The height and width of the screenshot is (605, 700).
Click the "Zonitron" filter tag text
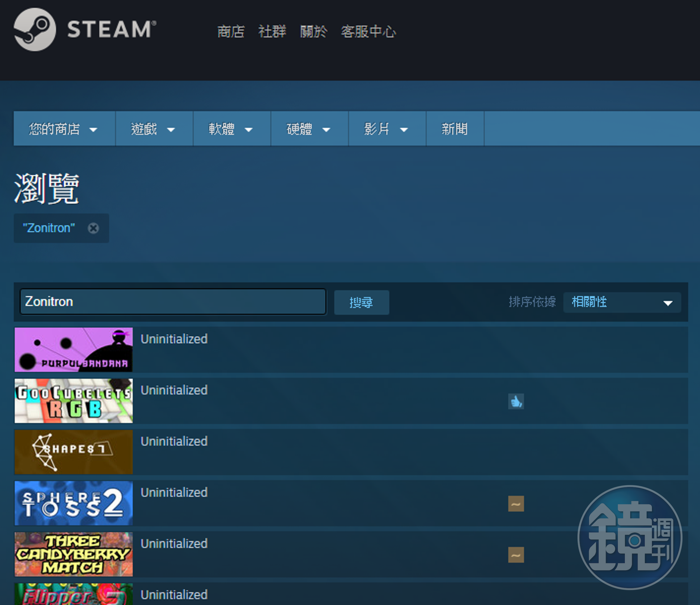point(49,228)
